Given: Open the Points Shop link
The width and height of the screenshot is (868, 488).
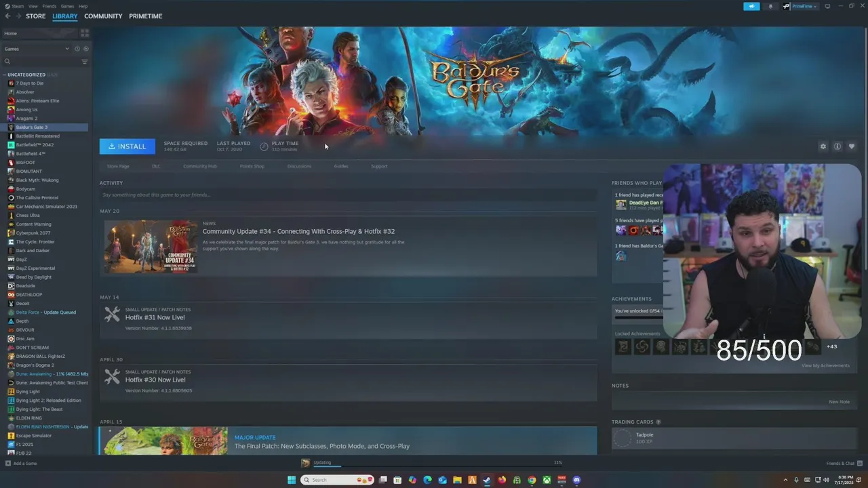Looking at the screenshot, I should click(252, 166).
